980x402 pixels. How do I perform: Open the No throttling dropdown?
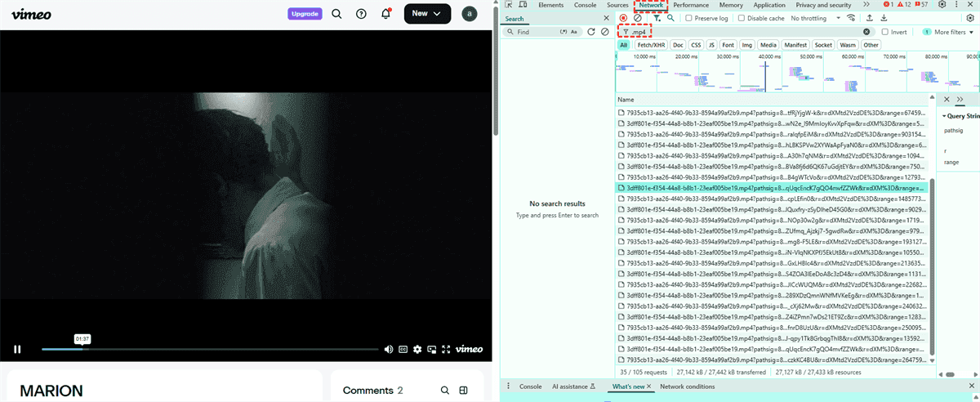[813, 18]
